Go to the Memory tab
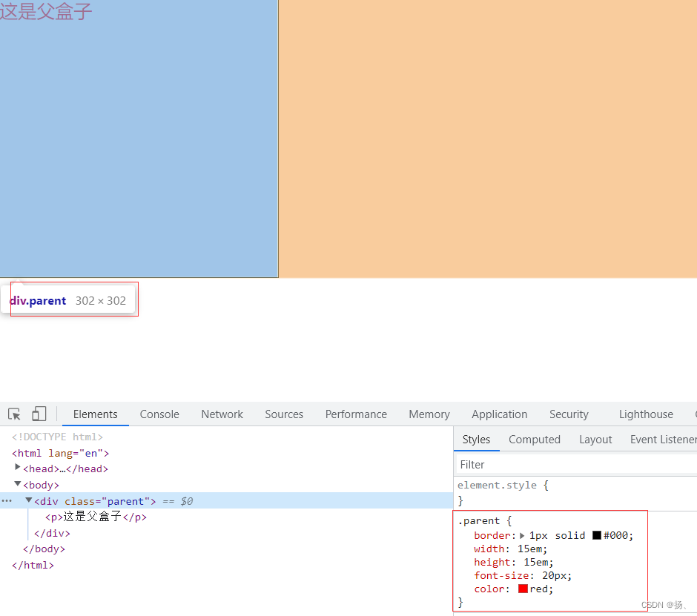 tap(429, 414)
